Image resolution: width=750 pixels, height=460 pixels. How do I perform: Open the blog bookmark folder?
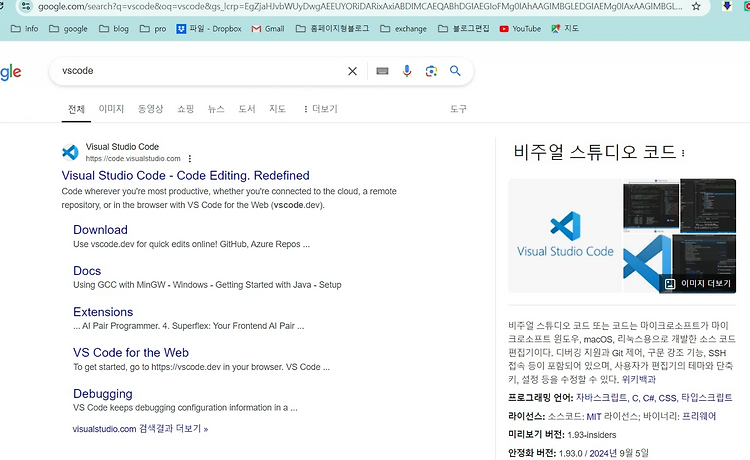click(x=114, y=29)
